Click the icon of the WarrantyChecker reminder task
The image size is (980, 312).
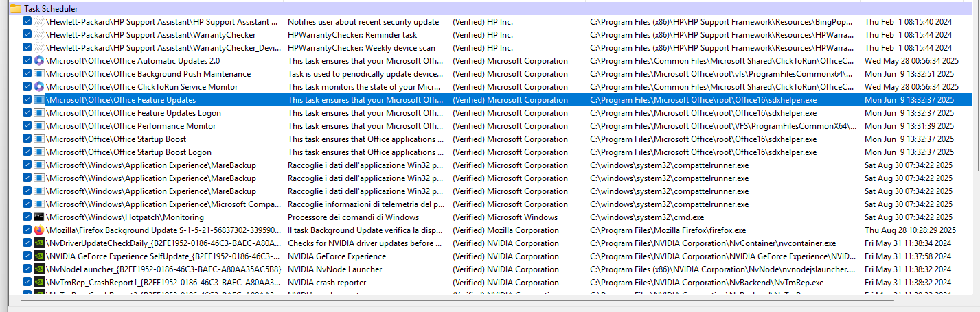coord(39,35)
